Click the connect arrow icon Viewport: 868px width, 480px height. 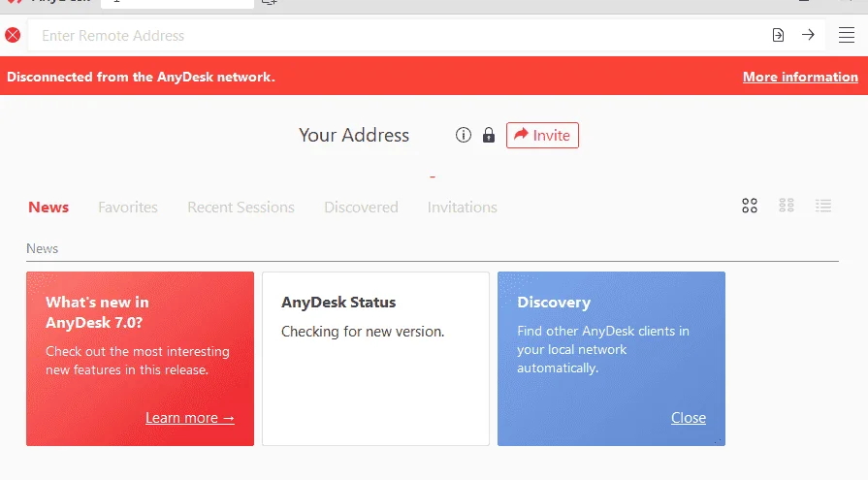coord(808,35)
